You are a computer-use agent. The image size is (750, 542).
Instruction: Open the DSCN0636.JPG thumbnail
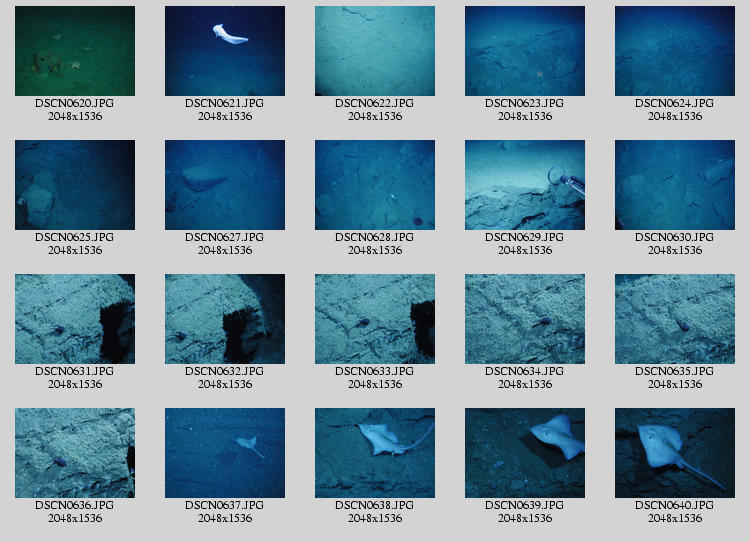click(75, 453)
